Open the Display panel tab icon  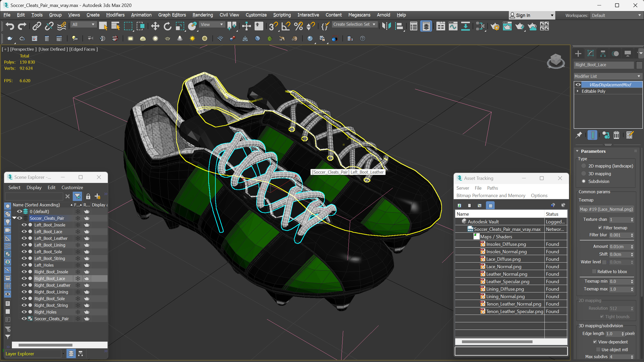627,54
